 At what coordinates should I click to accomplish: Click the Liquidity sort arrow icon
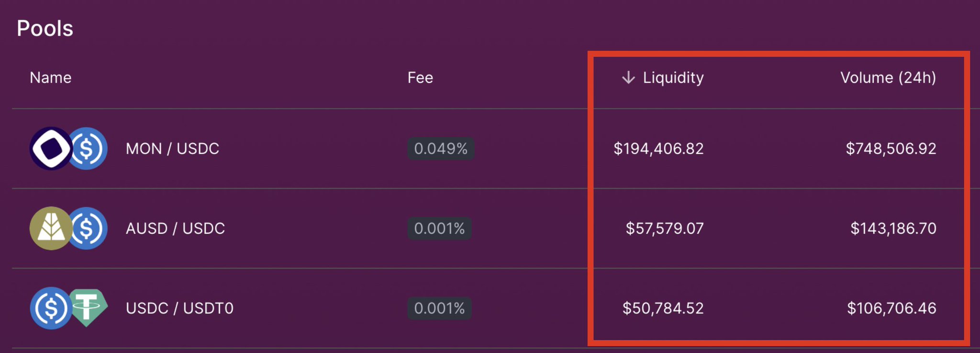628,78
